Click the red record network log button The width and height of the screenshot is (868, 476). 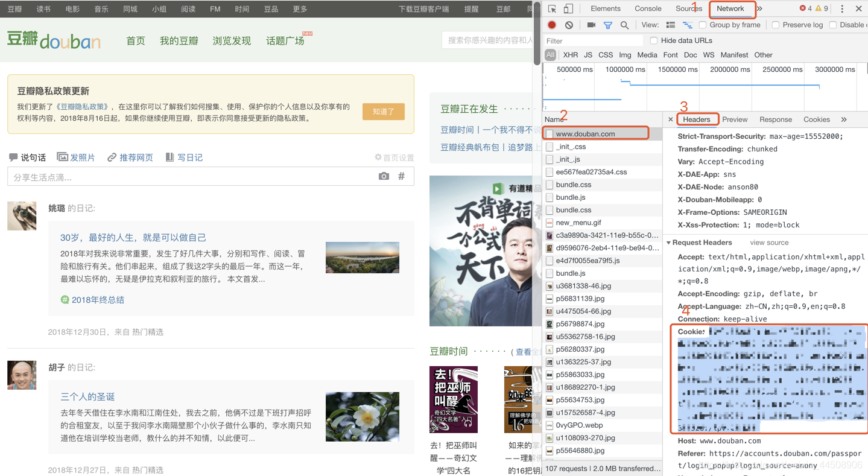(x=552, y=25)
